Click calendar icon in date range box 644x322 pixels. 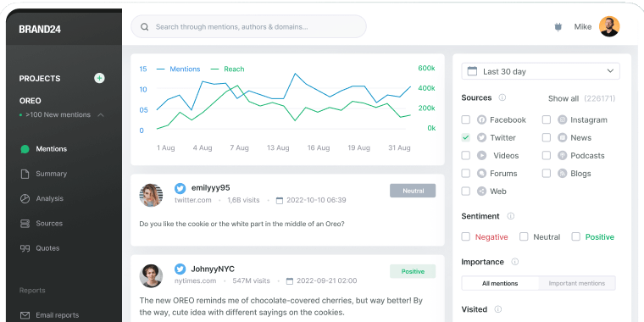tap(472, 71)
